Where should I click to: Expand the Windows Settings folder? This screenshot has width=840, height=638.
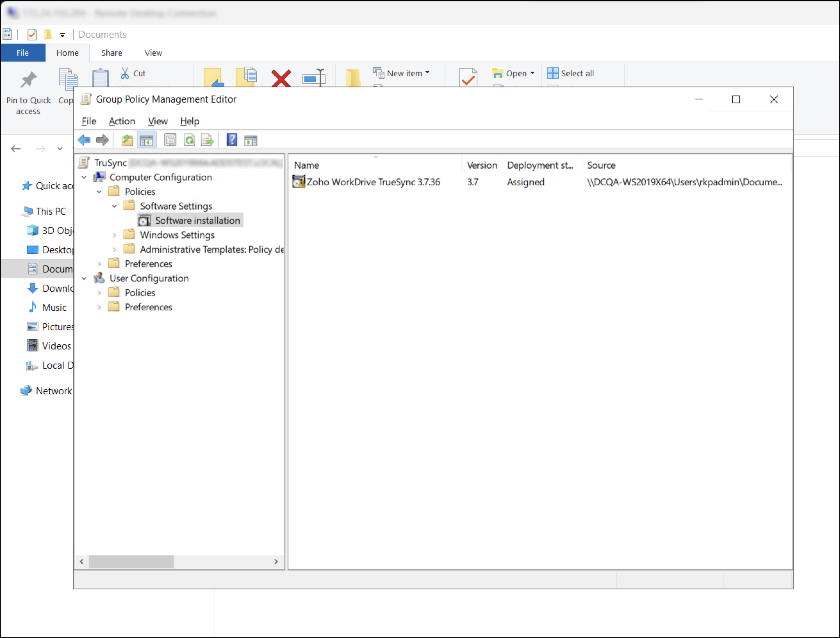click(x=114, y=235)
